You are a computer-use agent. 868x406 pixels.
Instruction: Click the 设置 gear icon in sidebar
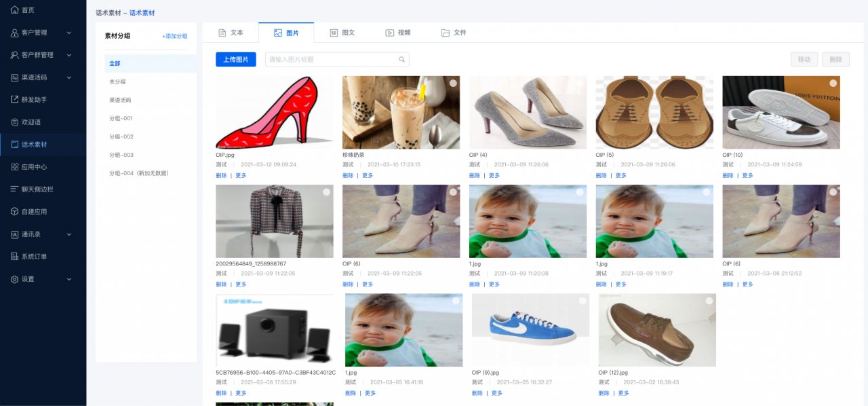[15, 279]
